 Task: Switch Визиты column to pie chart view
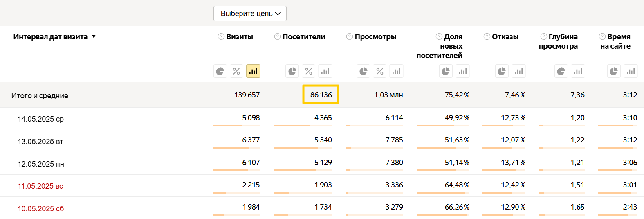coord(220,71)
